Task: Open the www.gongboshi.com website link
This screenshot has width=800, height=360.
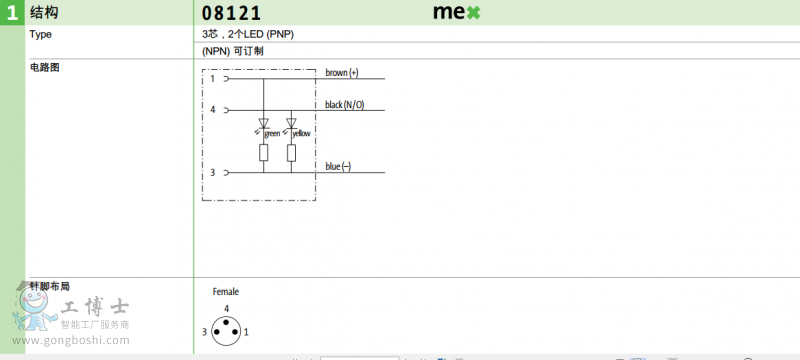Action: (x=71, y=340)
